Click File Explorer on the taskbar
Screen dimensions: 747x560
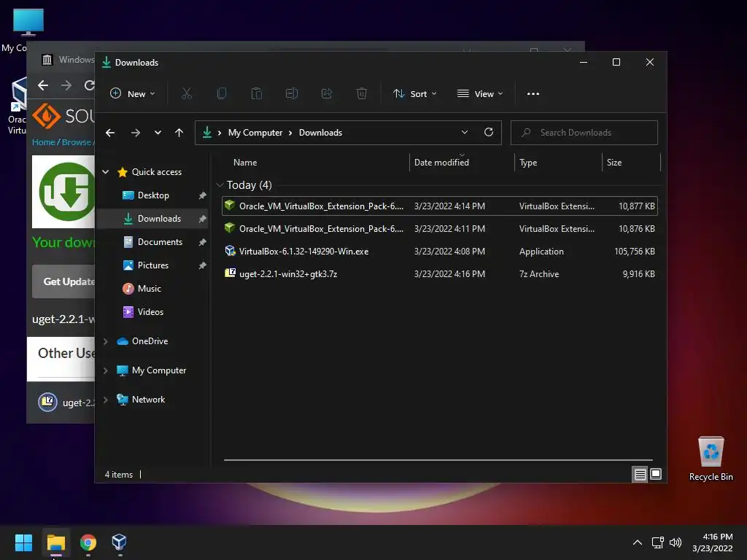(55, 542)
